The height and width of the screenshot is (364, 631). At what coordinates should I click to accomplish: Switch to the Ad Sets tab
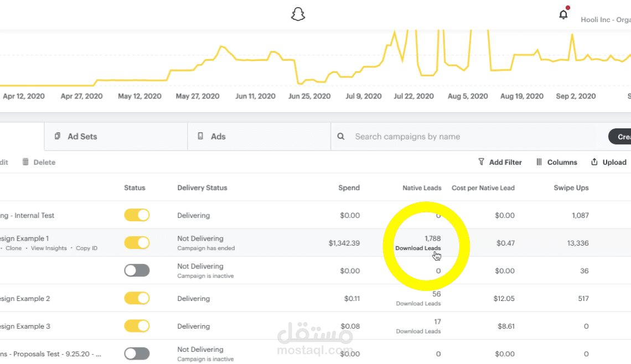[116, 136]
